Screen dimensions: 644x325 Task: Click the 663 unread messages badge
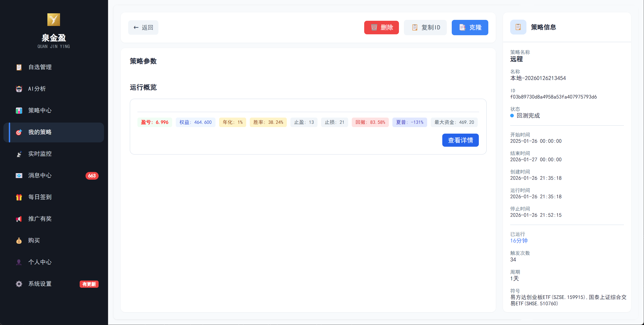[x=92, y=176]
